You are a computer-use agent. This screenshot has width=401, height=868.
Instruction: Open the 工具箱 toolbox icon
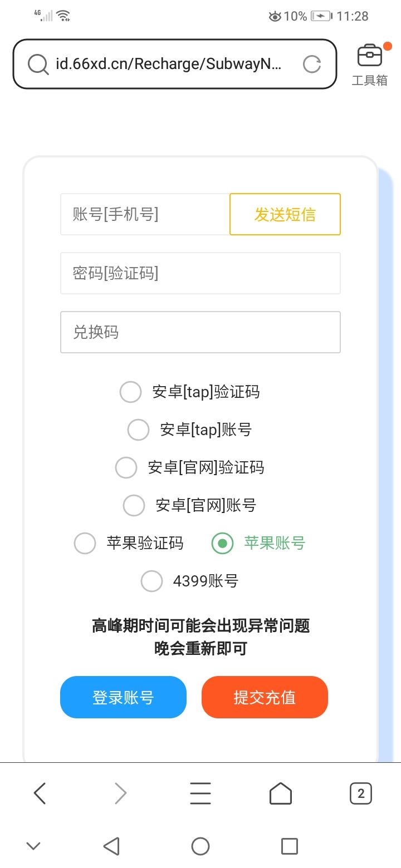(369, 64)
